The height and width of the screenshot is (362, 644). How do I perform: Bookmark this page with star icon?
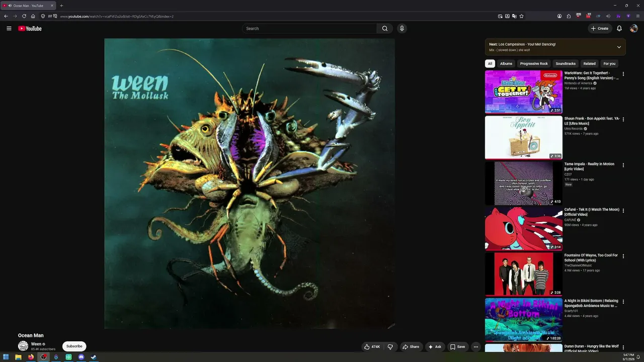[521, 16]
